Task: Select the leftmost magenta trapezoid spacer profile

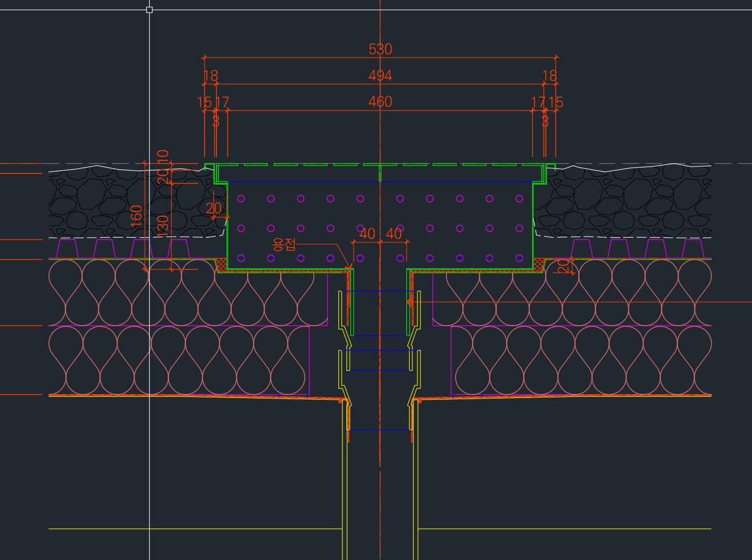Action: (68, 248)
